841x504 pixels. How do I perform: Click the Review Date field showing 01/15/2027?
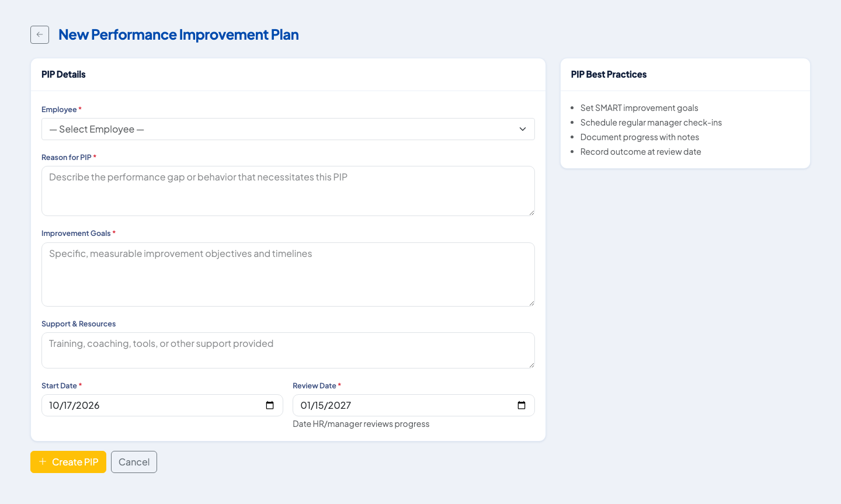tap(413, 405)
